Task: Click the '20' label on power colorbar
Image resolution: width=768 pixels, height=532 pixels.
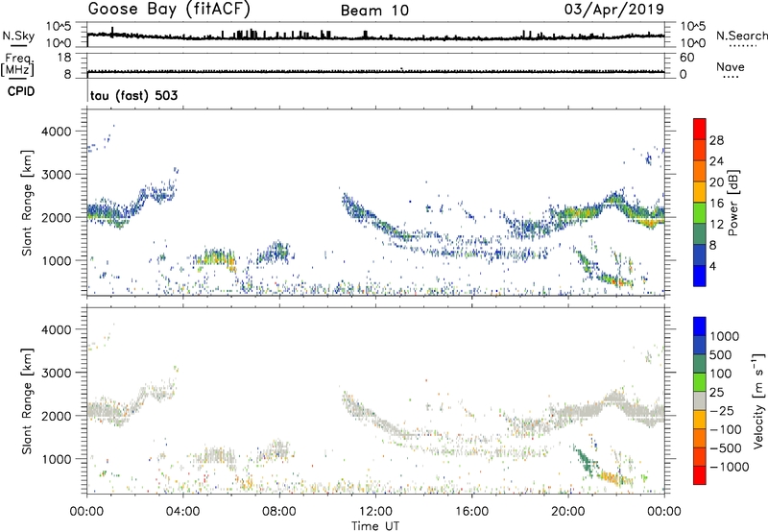Action: (x=716, y=182)
